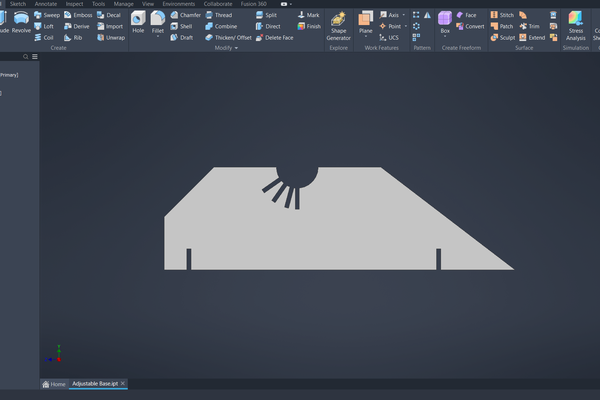Select the Sculpt surface tool
Screen dimensions: 600x400
tap(503, 38)
